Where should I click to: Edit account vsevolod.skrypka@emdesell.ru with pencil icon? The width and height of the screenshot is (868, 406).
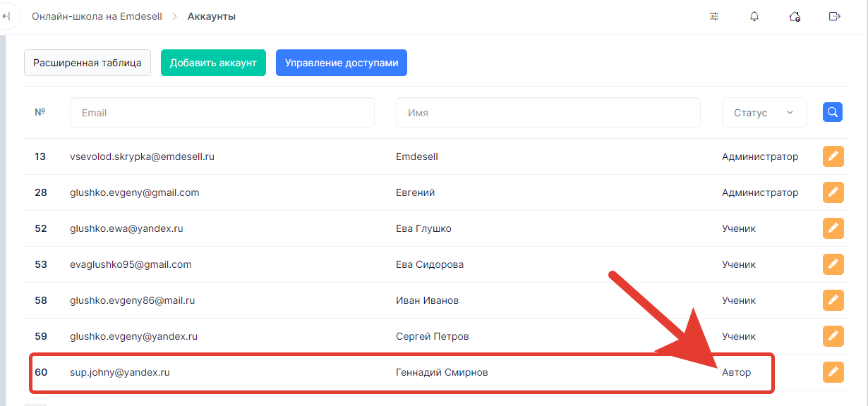[x=833, y=156]
